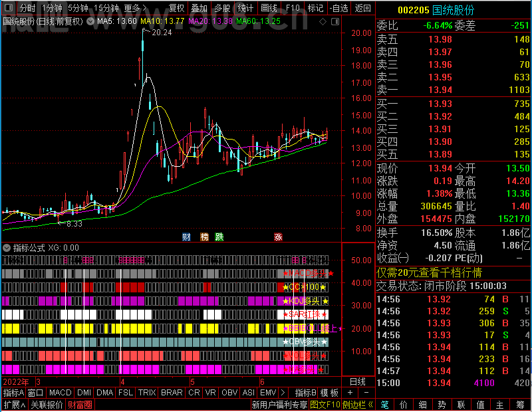
Task: Select the TRIX indicator tab
Action: 146,393
